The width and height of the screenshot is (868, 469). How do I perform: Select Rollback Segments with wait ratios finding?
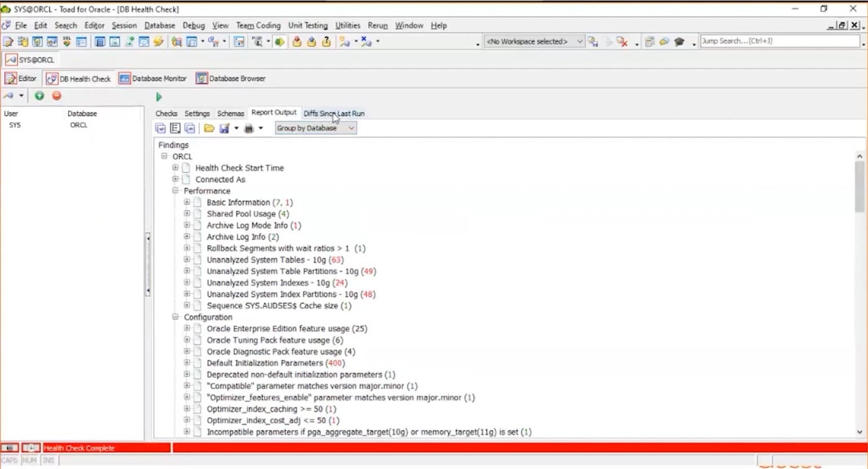[286, 248]
